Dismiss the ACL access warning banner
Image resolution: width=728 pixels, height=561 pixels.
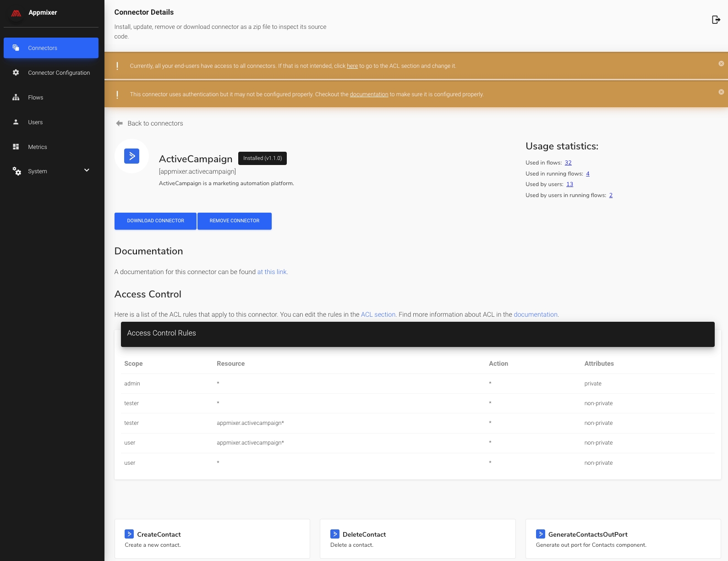click(x=721, y=64)
